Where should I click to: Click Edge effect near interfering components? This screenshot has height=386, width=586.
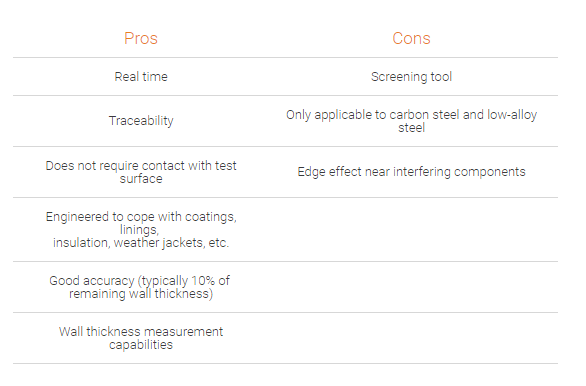411,172
